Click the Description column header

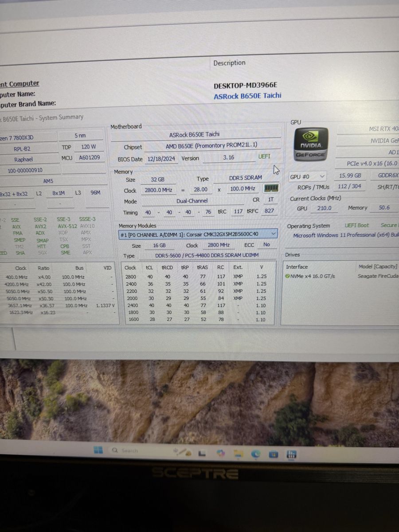[229, 63]
